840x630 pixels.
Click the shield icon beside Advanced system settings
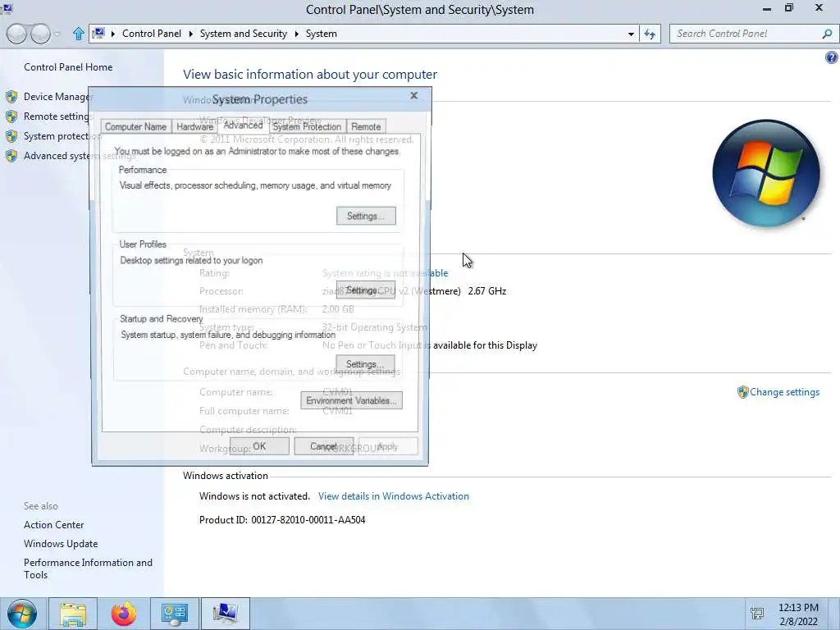(x=11, y=156)
